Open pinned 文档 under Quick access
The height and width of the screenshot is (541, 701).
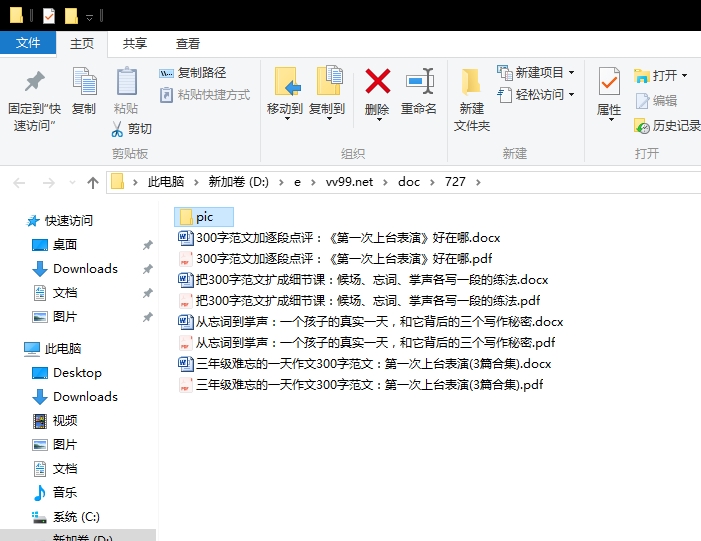pyautogui.click(x=55, y=293)
